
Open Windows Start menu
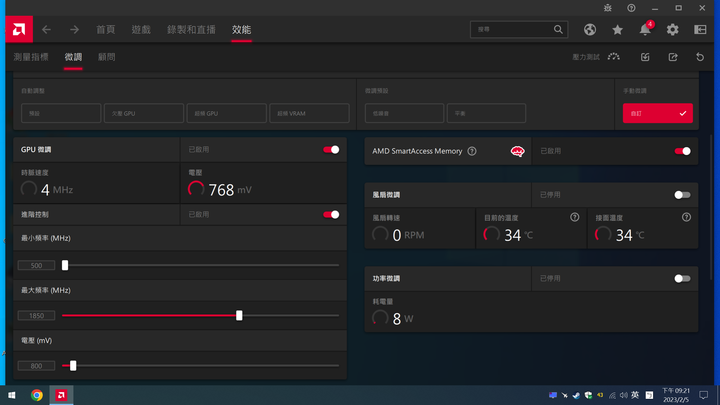(11, 395)
